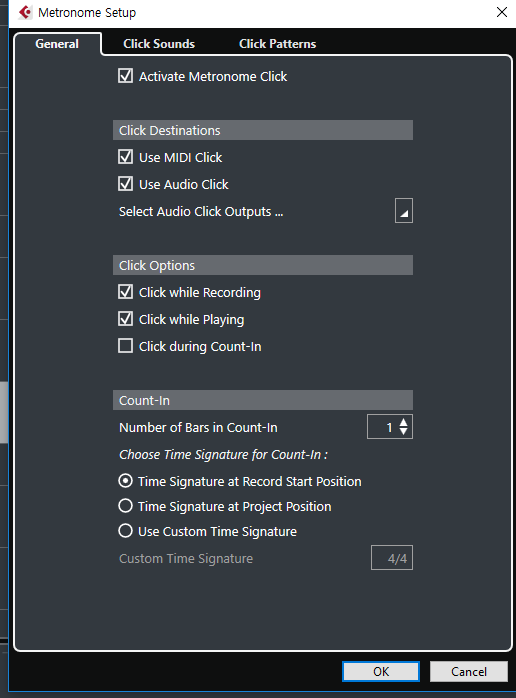516x698 pixels.
Task: Increase Number of Bars in Count-In
Action: [x=403, y=422]
